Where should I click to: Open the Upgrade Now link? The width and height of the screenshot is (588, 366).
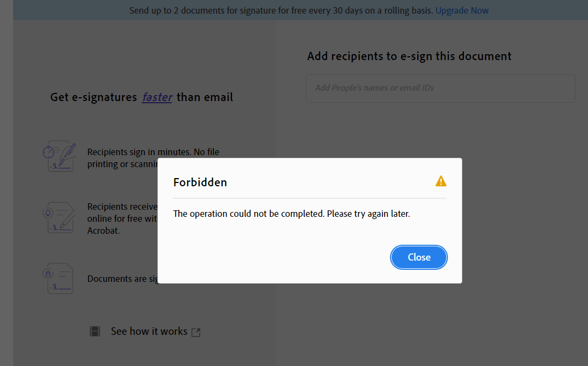tap(462, 10)
